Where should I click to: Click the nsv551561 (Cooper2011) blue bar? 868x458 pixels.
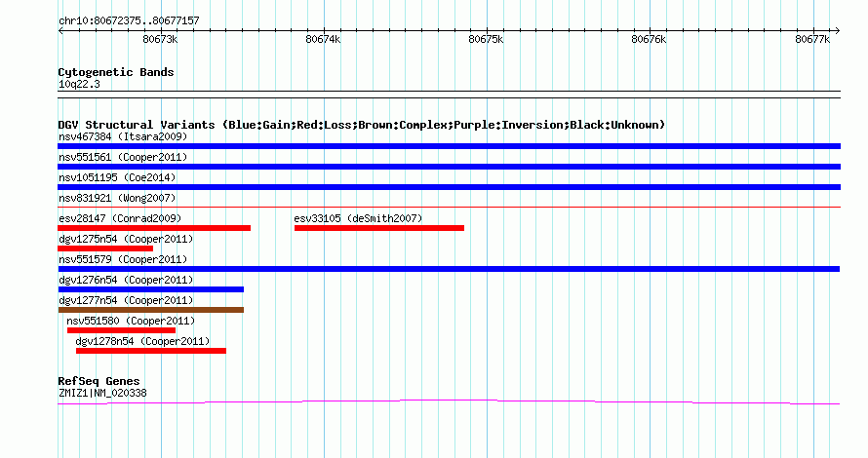tap(449, 167)
